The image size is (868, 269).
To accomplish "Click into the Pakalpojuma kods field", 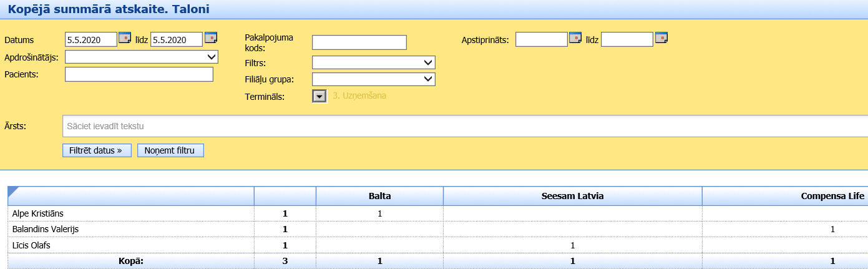I will 359,42.
